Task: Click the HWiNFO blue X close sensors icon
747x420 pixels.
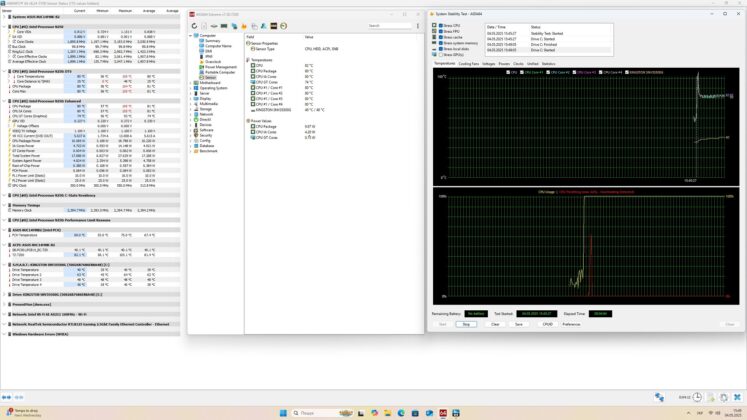Action: 737,397
